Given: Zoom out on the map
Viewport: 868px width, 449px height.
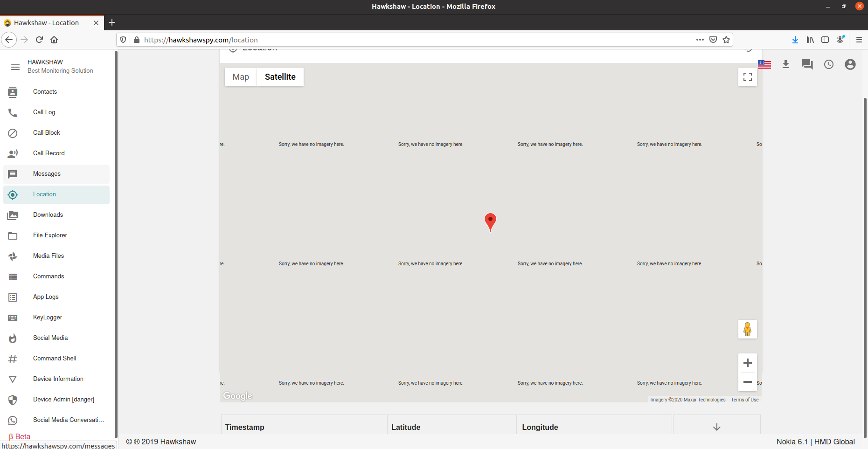Looking at the screenshot, I should click(x=748, y=382).
